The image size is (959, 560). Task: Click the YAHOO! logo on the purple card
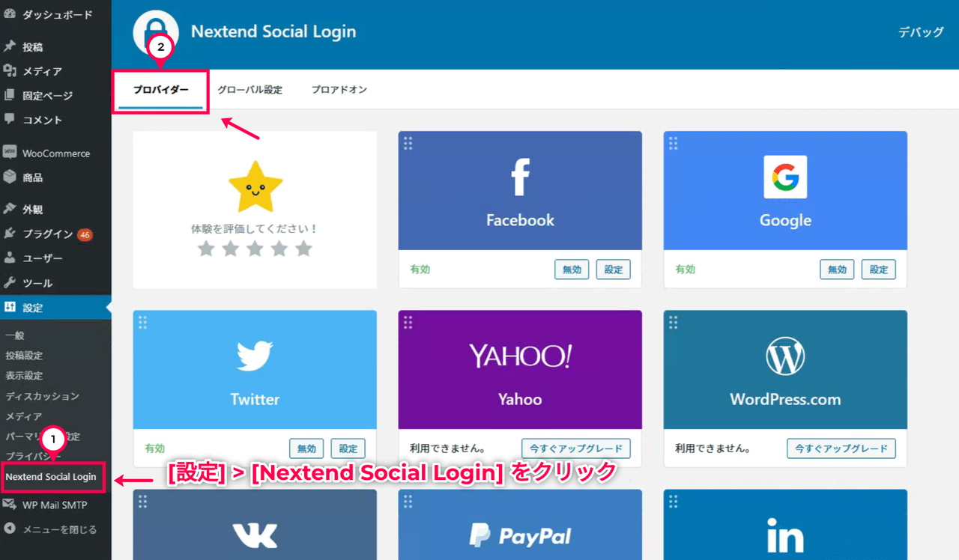click(520, 356)
